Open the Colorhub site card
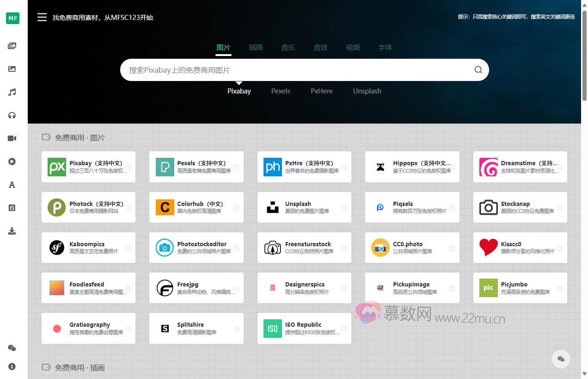Image resolution: width=588 pixels, height=379 pixels. coord(196,207)
